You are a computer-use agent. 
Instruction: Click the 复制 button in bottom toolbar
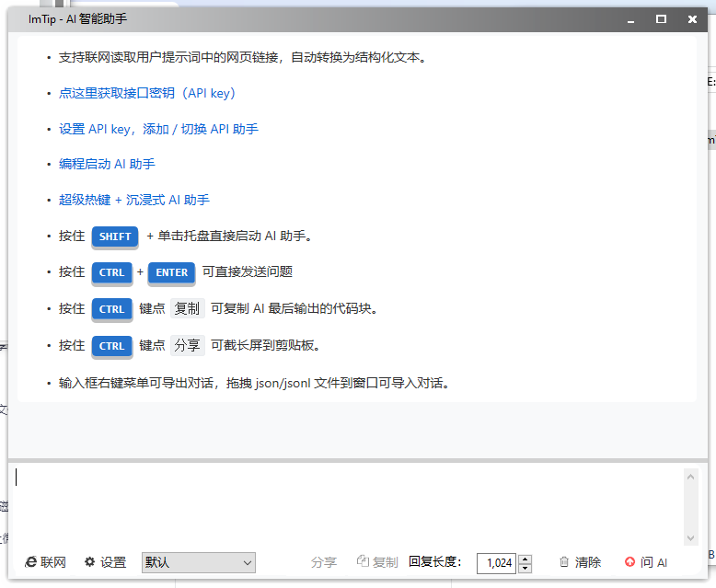click(x=377, y=562)
